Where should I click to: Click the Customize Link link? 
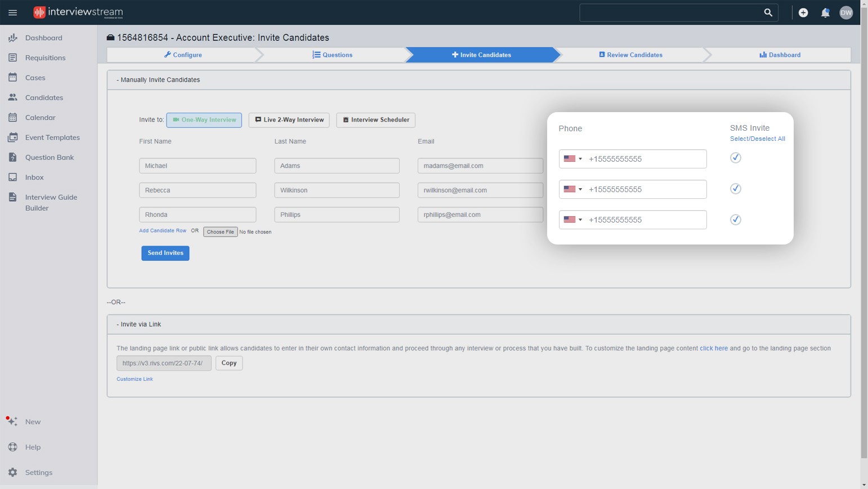[135, 379]
